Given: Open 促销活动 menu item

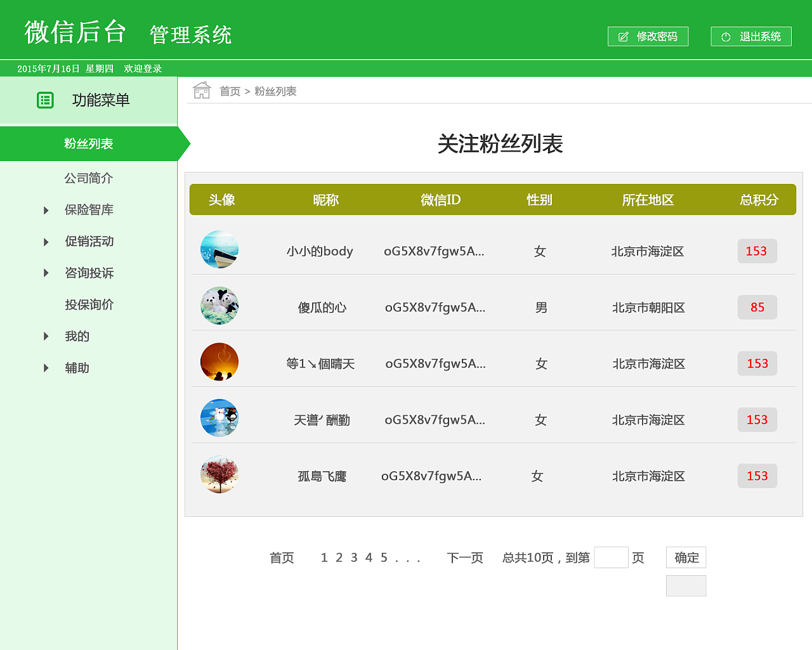Looking at the screenshot, I should (89, 242).
